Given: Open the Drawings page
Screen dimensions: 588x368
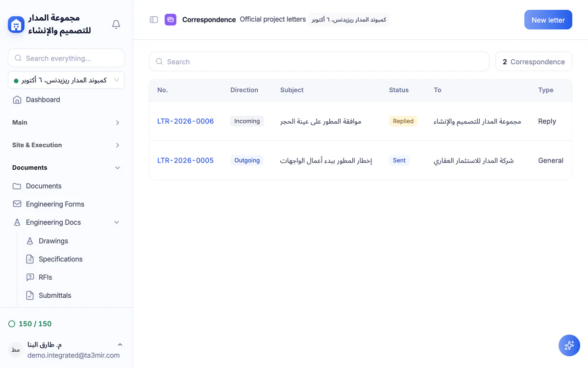Looking at the screenshot, I should click(73, 241).
